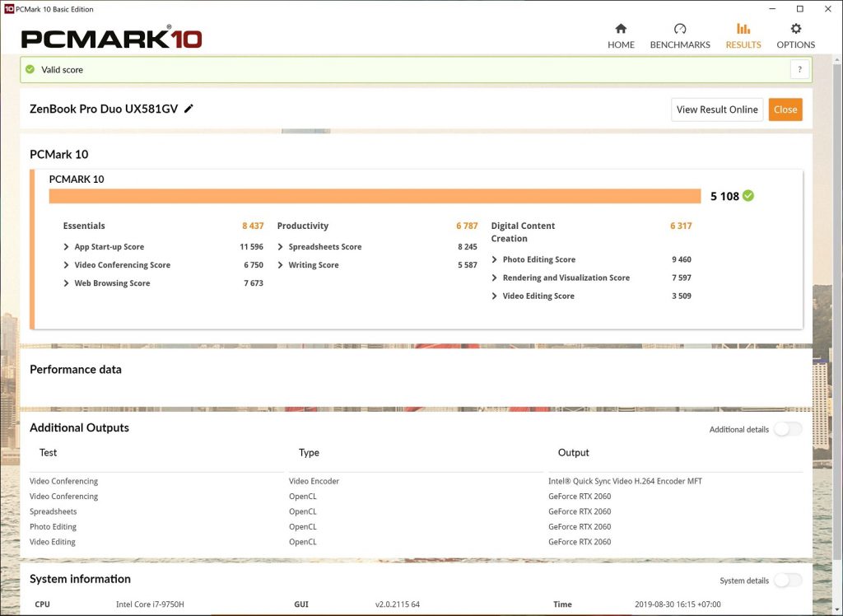Image resolution: width=843 pixels, height=616 pixels.
Task: Click the orange PCMark 10 score bar
Action: click(375, 196)
